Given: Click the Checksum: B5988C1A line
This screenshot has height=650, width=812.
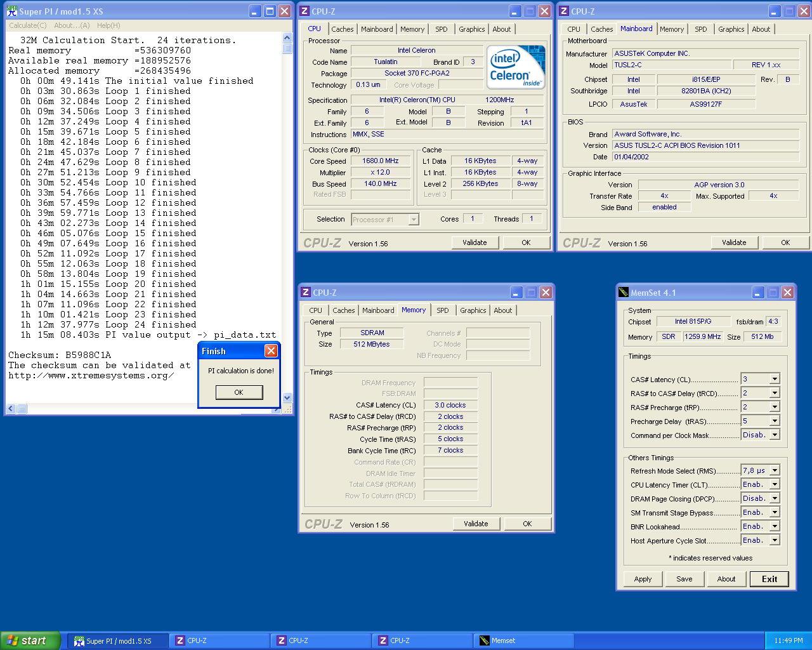Looking at the screenshot, I should click(60, 355).
